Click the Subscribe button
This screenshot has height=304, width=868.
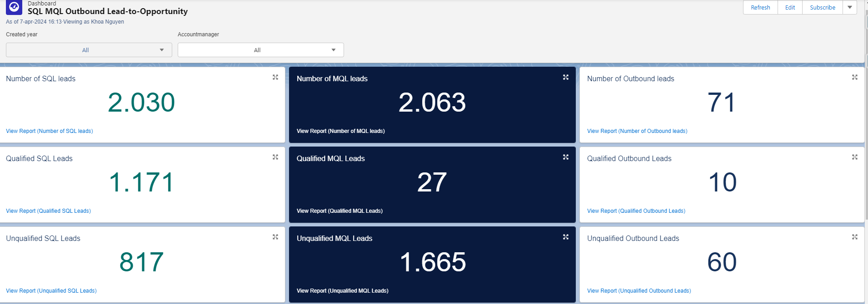click(822, 7)
